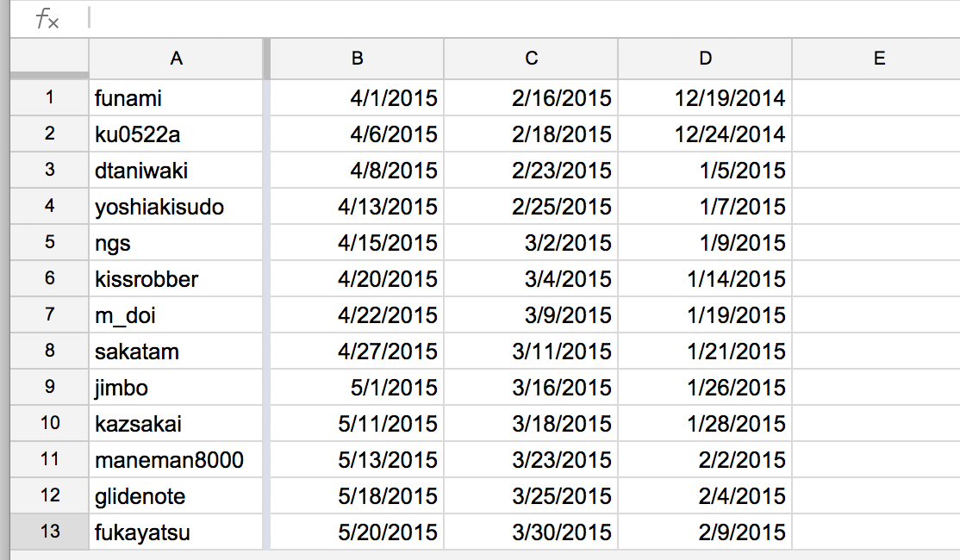Click inside the formula bar input

pos(517,19)
